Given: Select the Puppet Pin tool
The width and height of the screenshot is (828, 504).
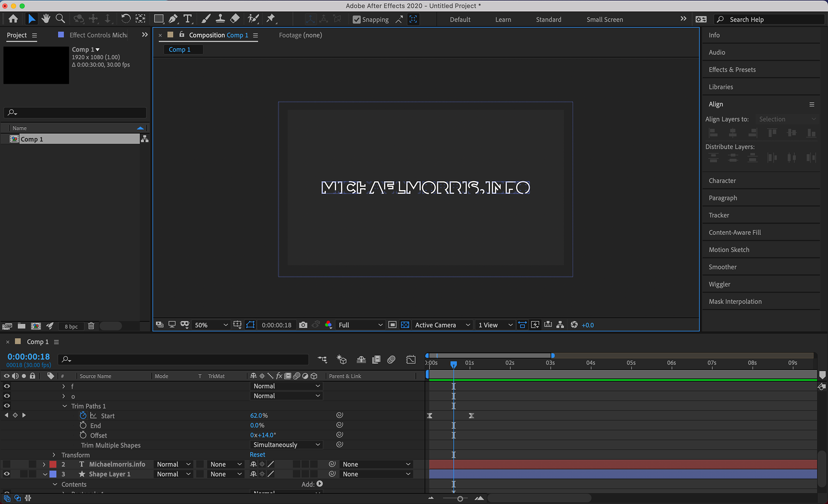Looking at the screenshot, I should pos(270,19).
